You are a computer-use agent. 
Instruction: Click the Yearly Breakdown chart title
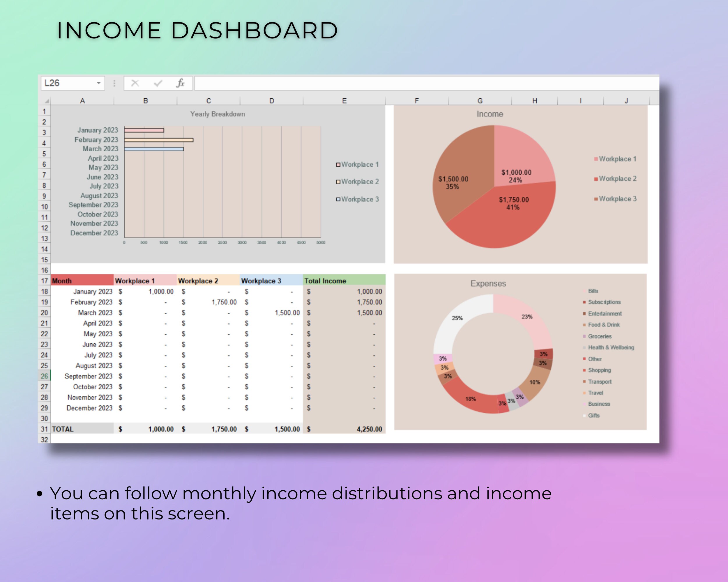(x=218, y=114)
